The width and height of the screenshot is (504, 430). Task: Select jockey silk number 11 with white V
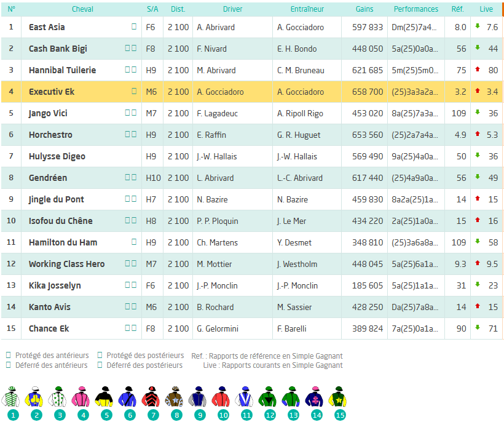(x=245, y=398)
